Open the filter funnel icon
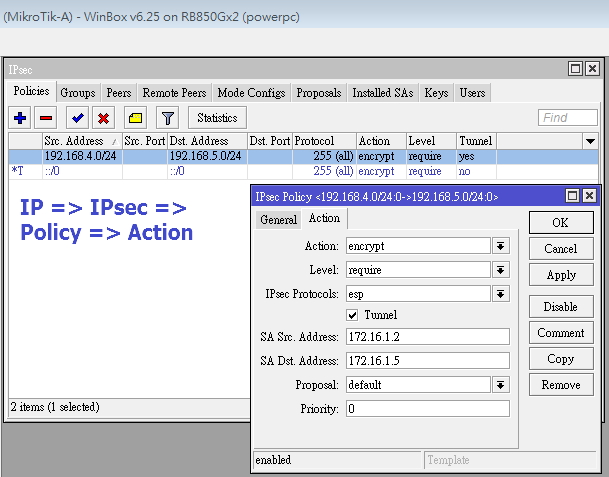 click(x=167, y=118)
